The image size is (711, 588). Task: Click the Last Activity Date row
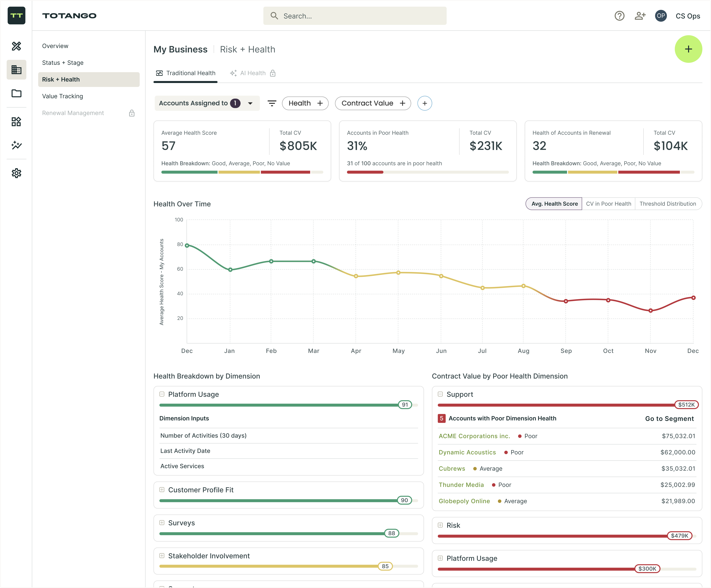288,451
